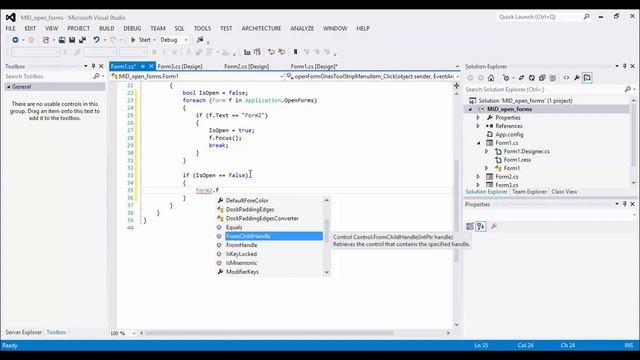Open the DEBUG menu
Viewport: 640px width, 360px height.
[132, 28]
